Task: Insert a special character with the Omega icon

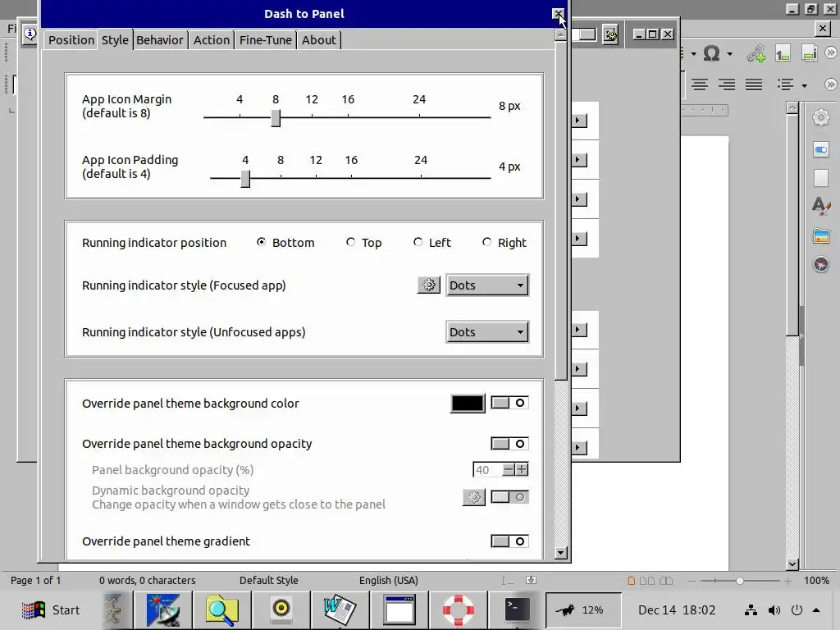Action: (711, 53)
